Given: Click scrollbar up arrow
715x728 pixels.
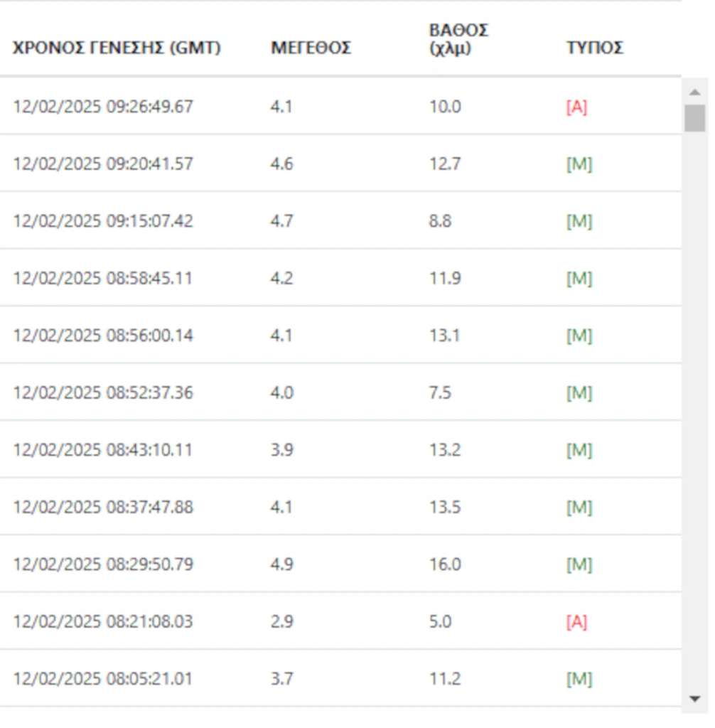Looking at the screenshot, I should pyautogui.click(x=694, y=92).
